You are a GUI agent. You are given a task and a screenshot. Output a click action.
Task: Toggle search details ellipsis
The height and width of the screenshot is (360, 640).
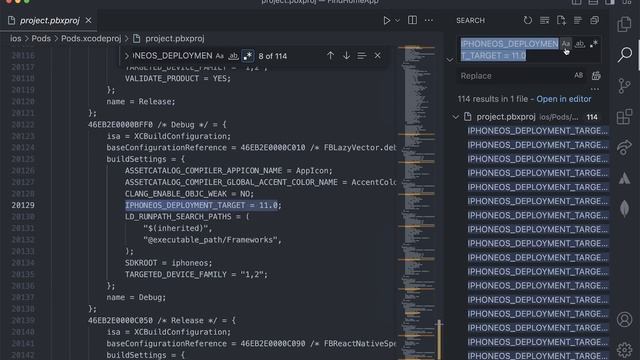coord(595,89)
